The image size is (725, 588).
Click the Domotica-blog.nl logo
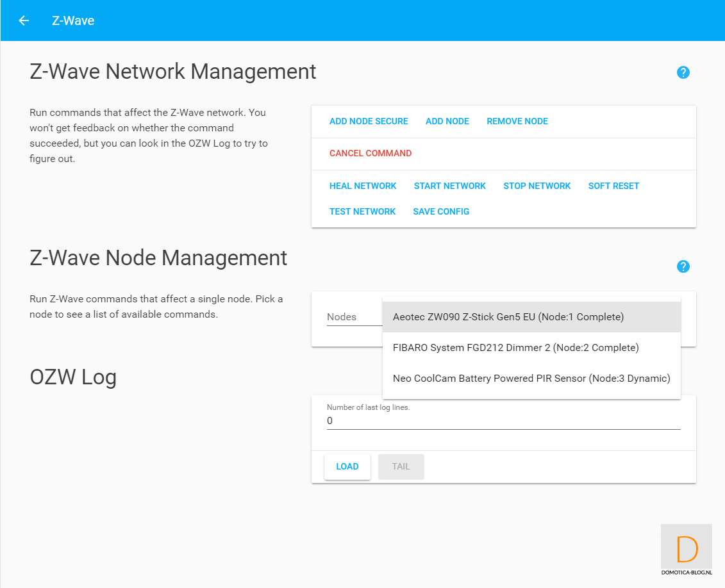pos(687,550)
